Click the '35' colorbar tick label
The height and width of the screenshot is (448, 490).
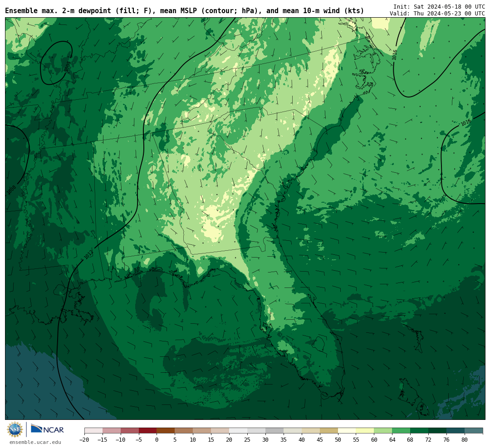[x=284, y=440]
